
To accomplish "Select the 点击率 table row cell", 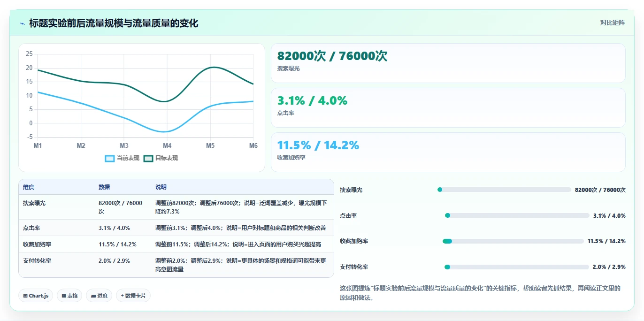I will [x=56, y=228].
